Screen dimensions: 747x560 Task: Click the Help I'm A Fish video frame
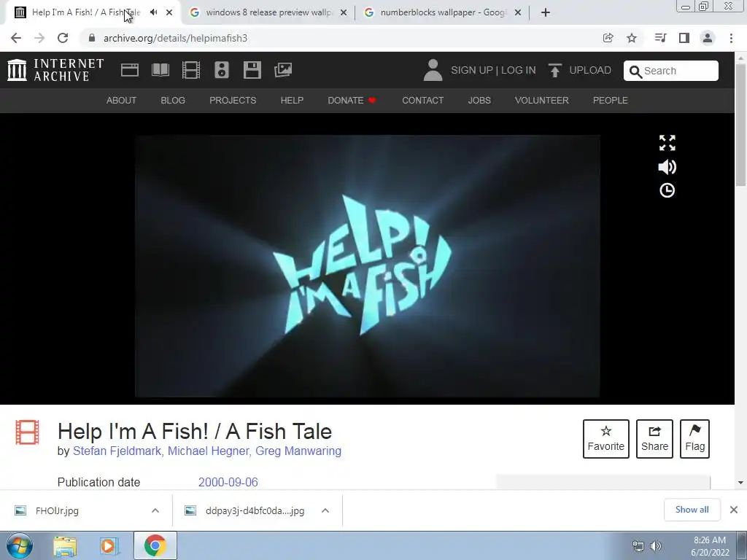pyautogui.click(x=368, y=265)
